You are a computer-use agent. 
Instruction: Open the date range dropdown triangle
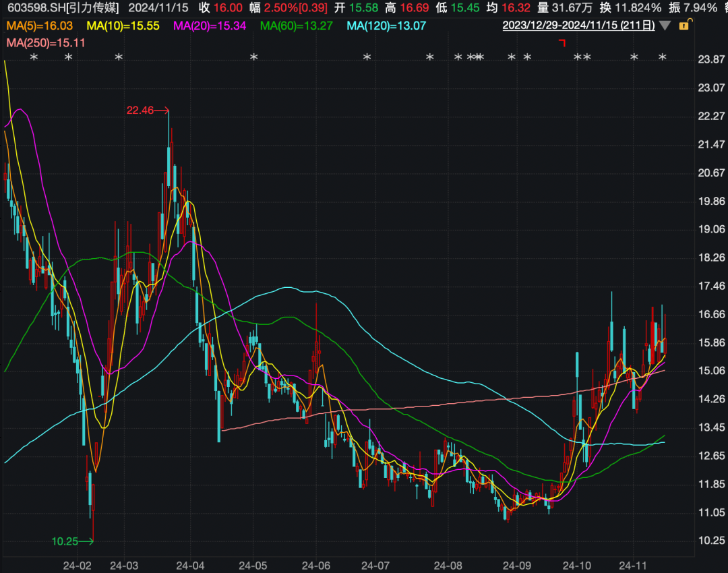point(665,26)
